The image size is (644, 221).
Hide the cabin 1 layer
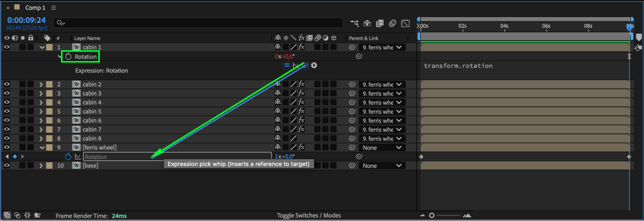pyautogui.click(x=6, y=47)
